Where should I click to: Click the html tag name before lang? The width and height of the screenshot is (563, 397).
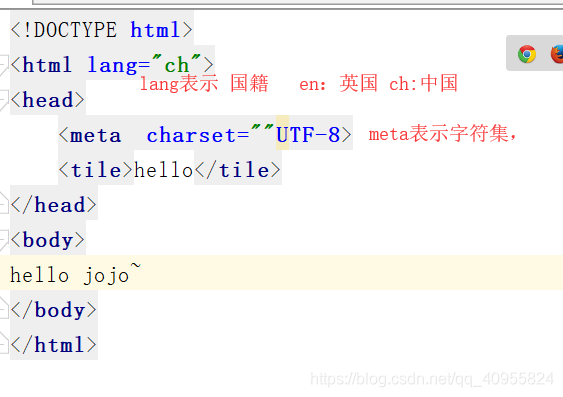[47, 65]
